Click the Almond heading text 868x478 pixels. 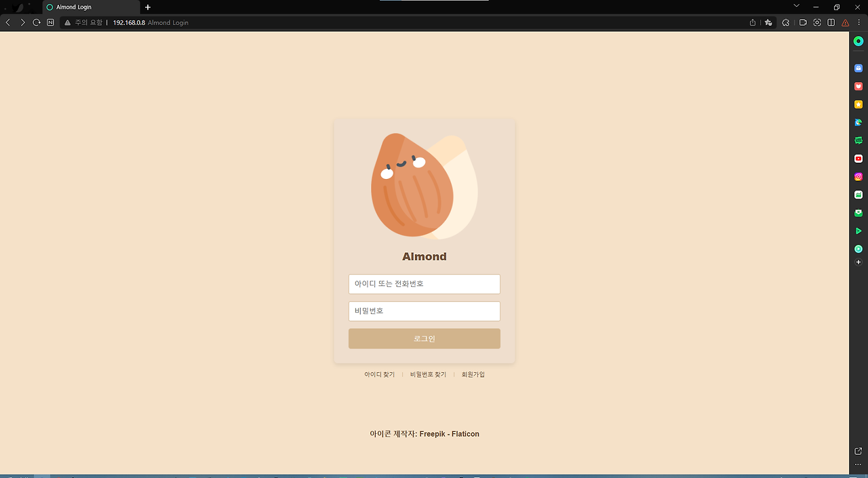(x=425, y=256)
